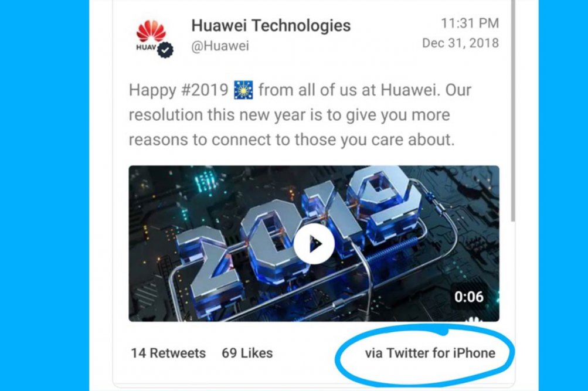Click the audio bars icon on video

click(x=473, y=319)
